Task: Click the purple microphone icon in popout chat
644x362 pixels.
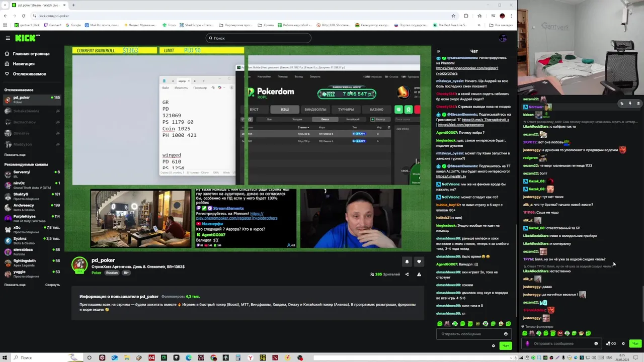Action: point(527,344)
